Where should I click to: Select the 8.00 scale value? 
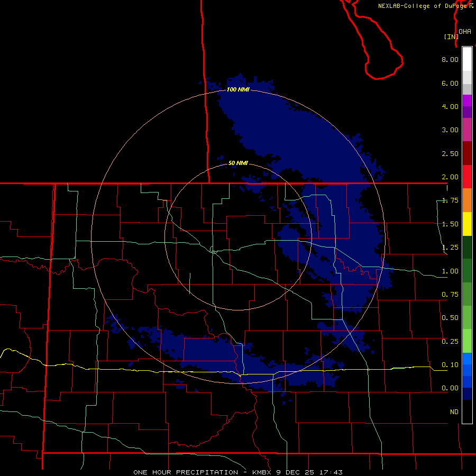[x=450, y=59]
